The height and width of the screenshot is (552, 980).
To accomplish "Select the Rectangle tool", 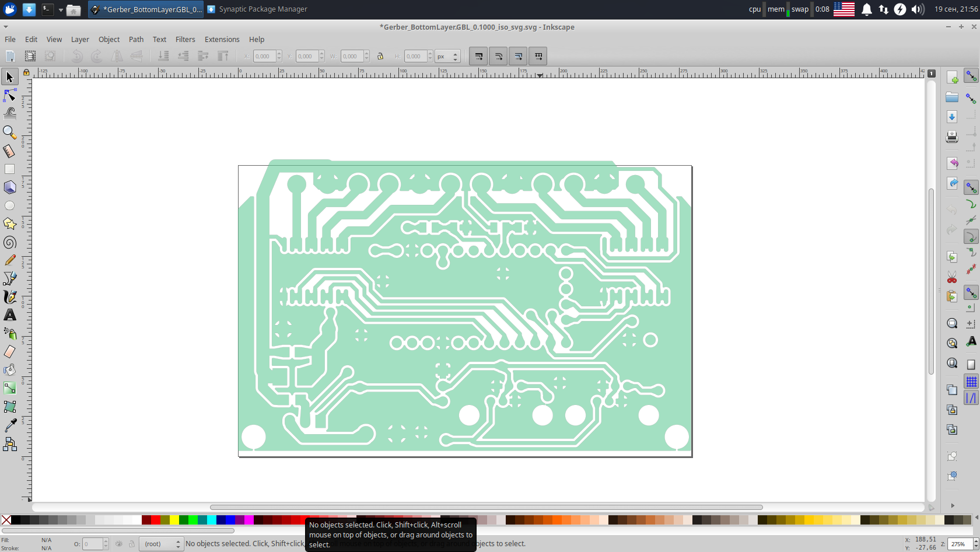I will [x=10, y=169].
